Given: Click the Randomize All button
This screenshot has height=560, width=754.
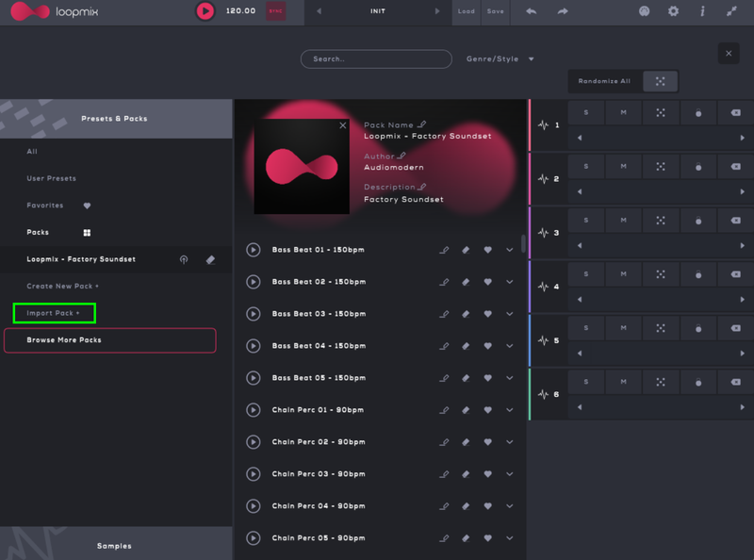Looking at the screenshot, I should [605, 81].
